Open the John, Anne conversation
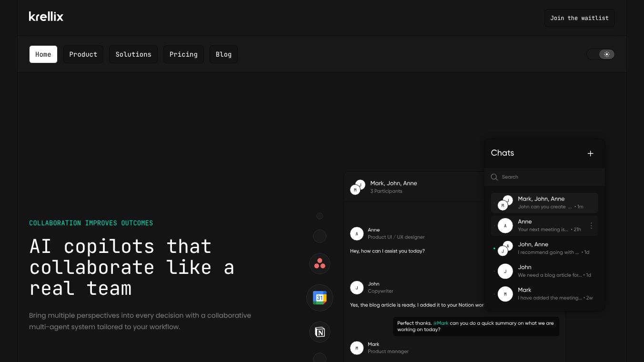This screenshot has height=362, width=644. [544, 248]
